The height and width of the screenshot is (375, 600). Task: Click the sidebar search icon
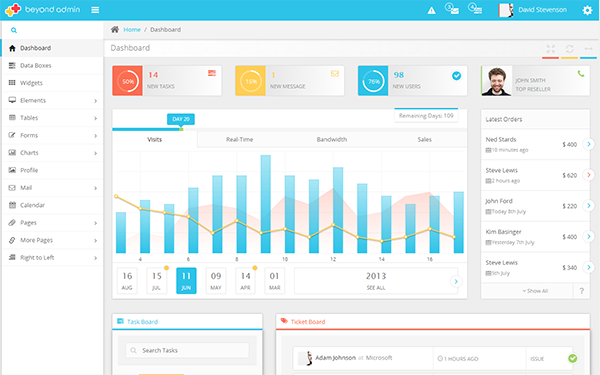coord(14,30)
